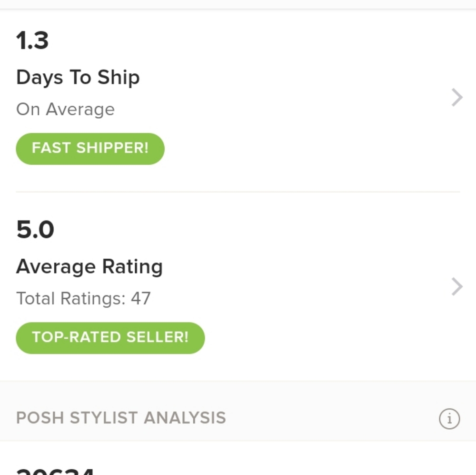Click the number 47 in Total Ratings

coord(140,299)
